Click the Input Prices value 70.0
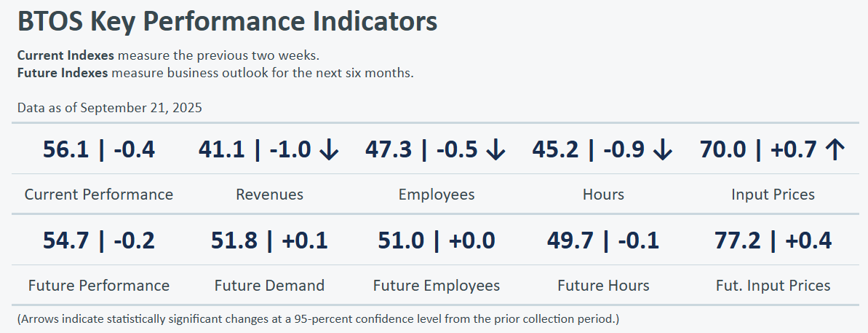This screenshot has width=868, height=333. [723, 150]
